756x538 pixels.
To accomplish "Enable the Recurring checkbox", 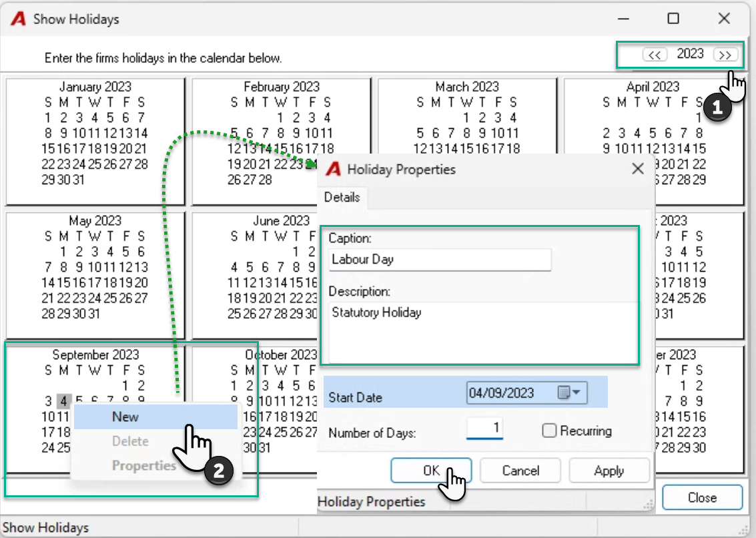I will [x=548, y=431].
